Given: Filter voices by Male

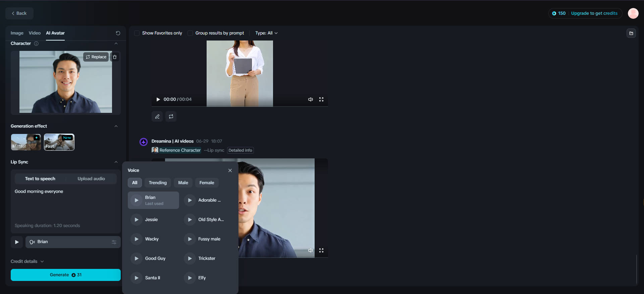Looking at the screenshot, I should click(x=183, y=183).
